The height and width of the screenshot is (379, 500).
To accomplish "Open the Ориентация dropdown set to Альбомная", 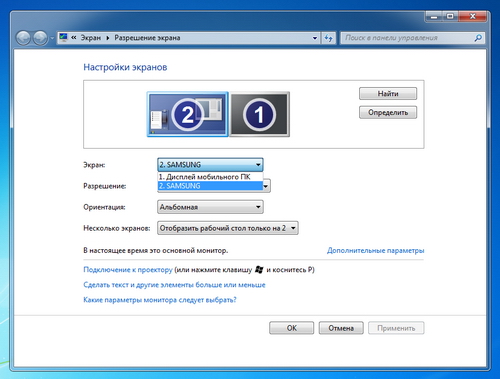I will tap(210, 207).
